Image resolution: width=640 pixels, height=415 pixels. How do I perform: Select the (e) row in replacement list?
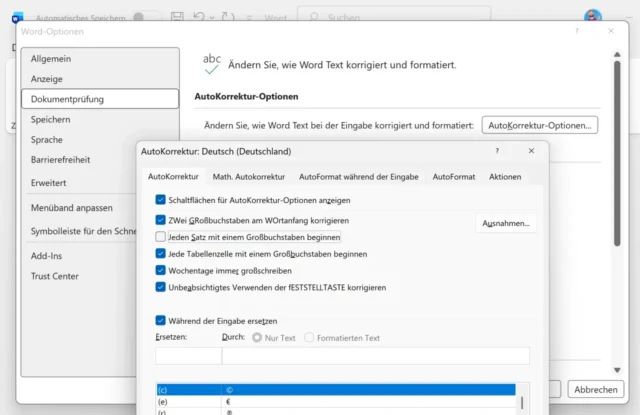coord(336,402)
